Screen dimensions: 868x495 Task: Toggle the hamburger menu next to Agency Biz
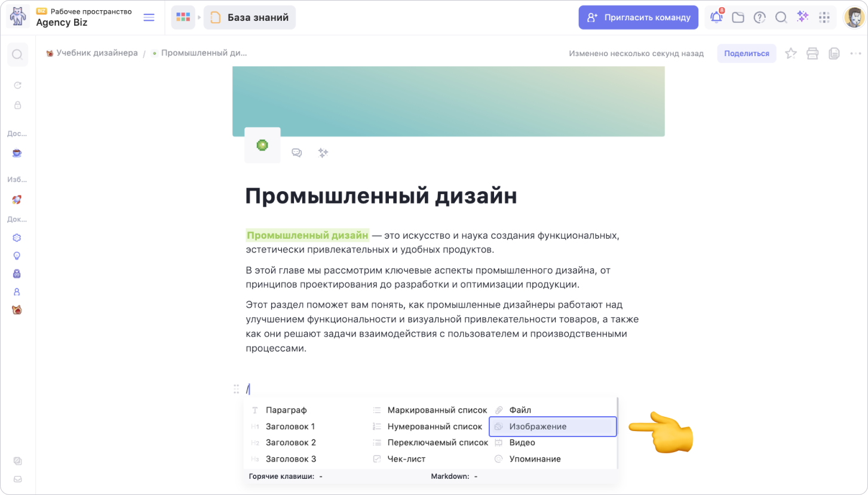149,17
